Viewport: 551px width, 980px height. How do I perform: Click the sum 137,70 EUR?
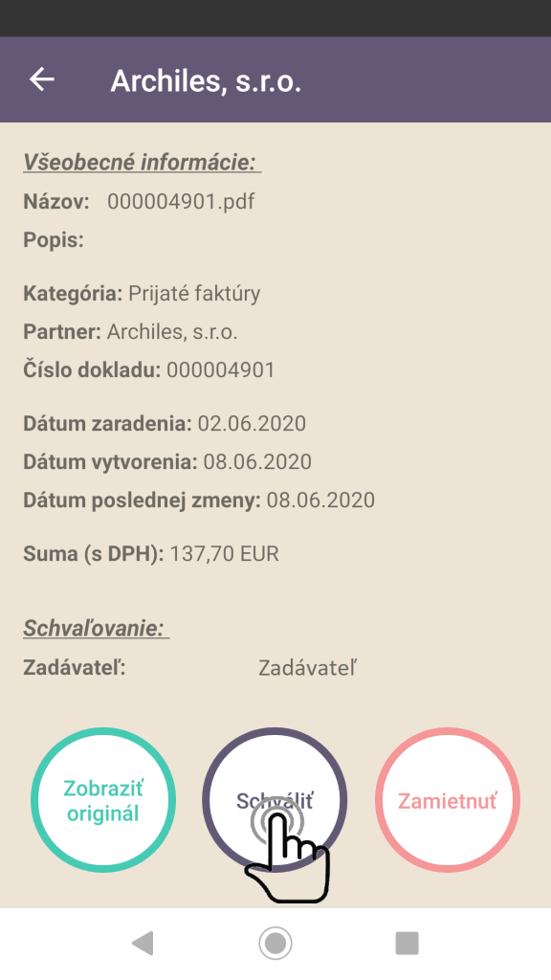(x=224, y=554)
